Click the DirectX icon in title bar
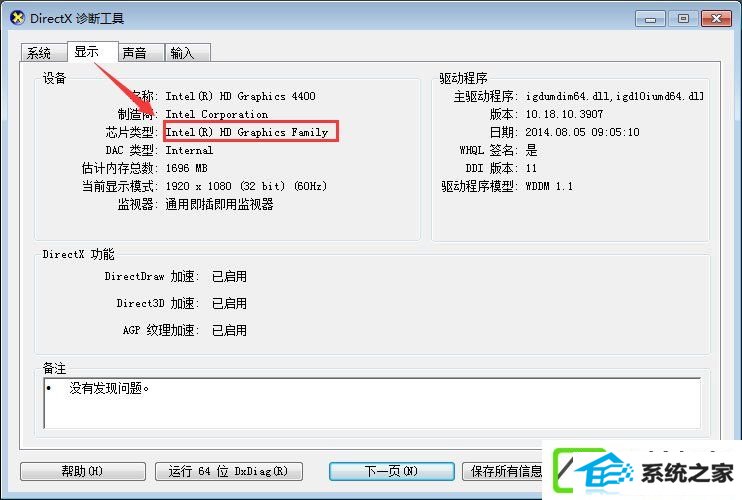This screenshot has width=742, height=500. tap(18, 18)
